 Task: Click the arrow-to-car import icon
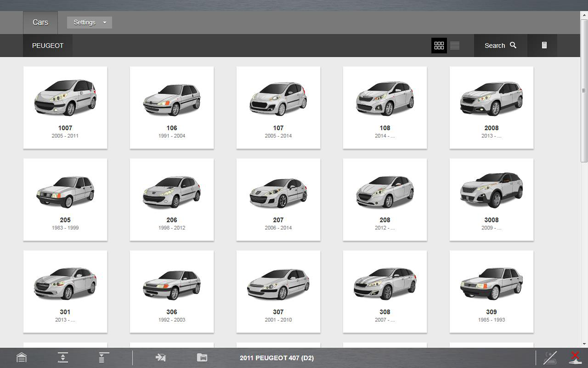click(161, 357)
